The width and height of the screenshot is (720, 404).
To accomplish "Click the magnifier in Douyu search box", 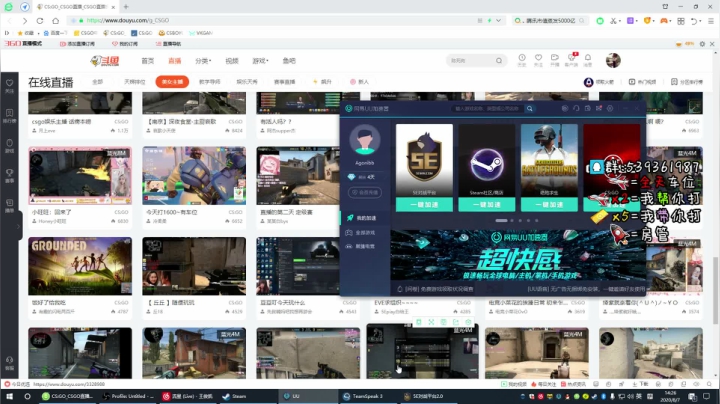I will [x=499, y=61].
